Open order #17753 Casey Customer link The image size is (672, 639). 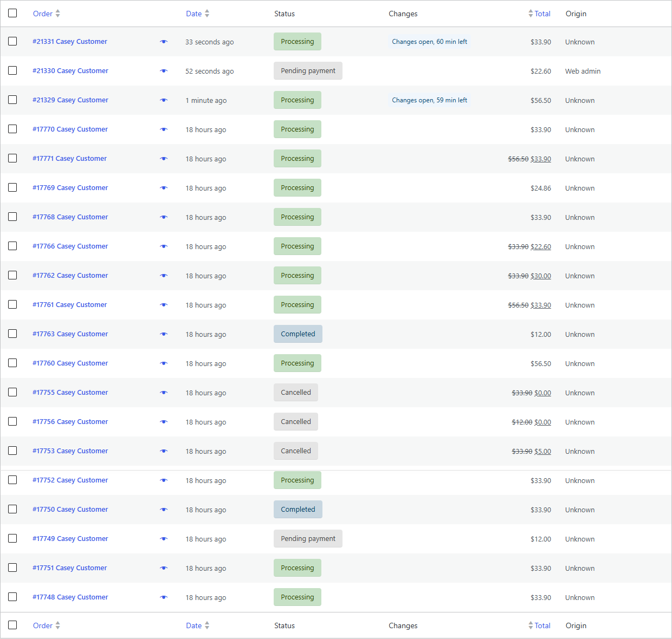click(x=70, y=451)
